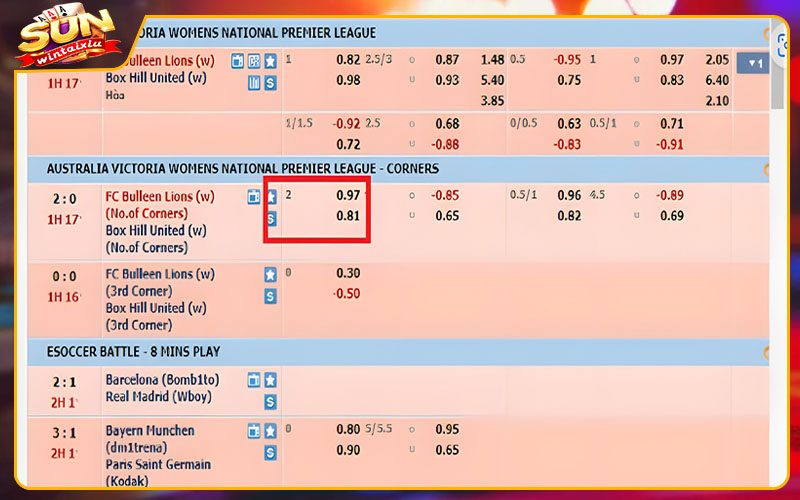Favorite the FC Bulleen Lions corners match
This screenshot has height=500, width=800.
point(270,198)
